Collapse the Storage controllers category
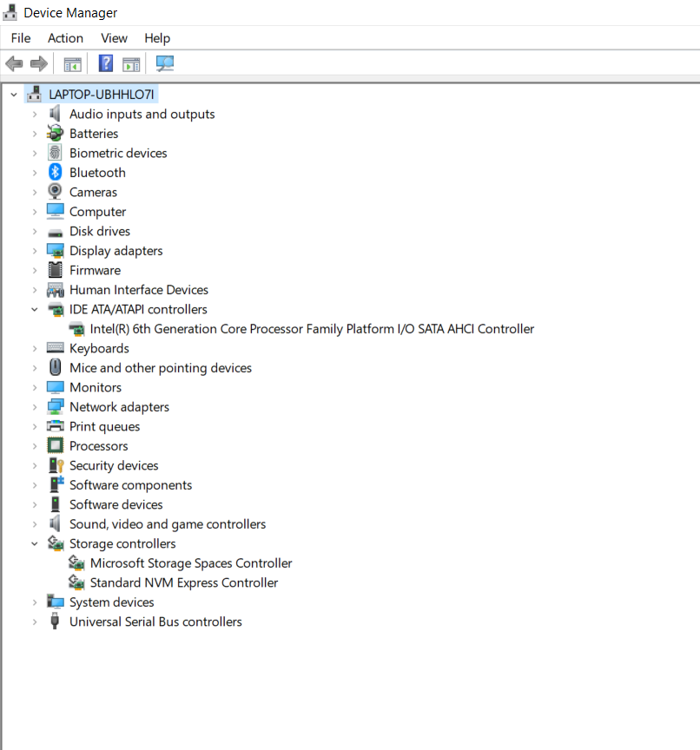 coord(35,543)
